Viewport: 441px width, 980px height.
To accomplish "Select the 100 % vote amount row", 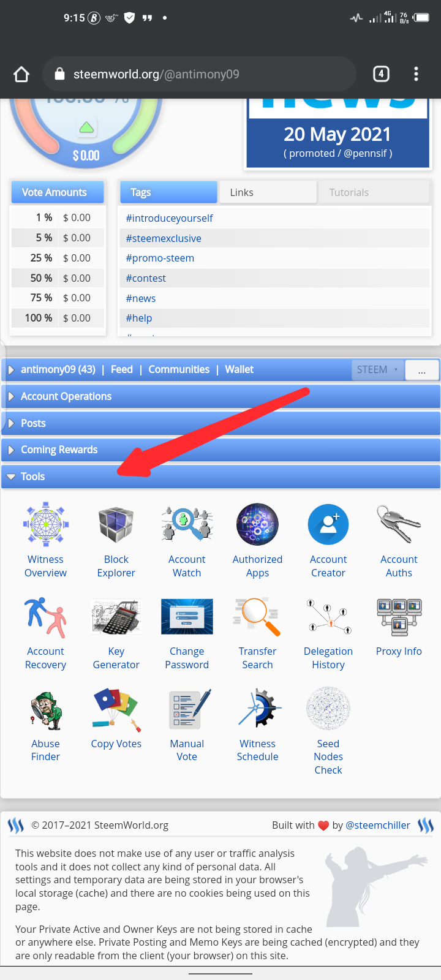I will point(59,318).
